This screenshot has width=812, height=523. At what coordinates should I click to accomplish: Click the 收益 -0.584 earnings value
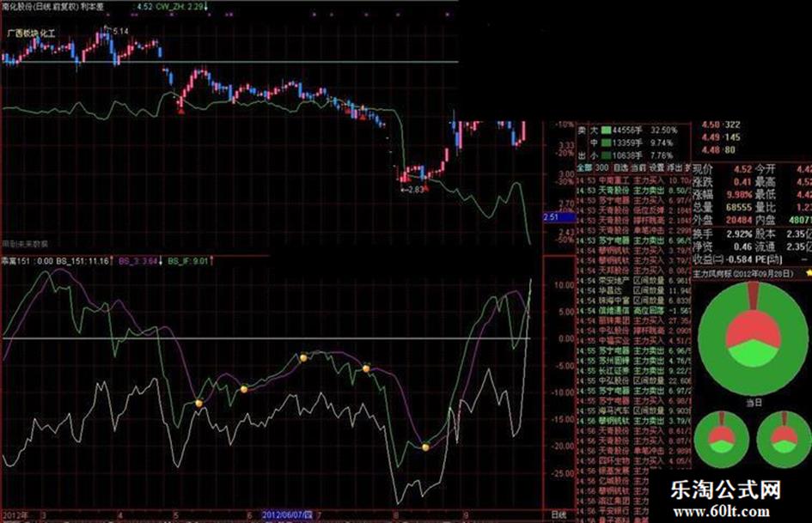tap(737, 258)
